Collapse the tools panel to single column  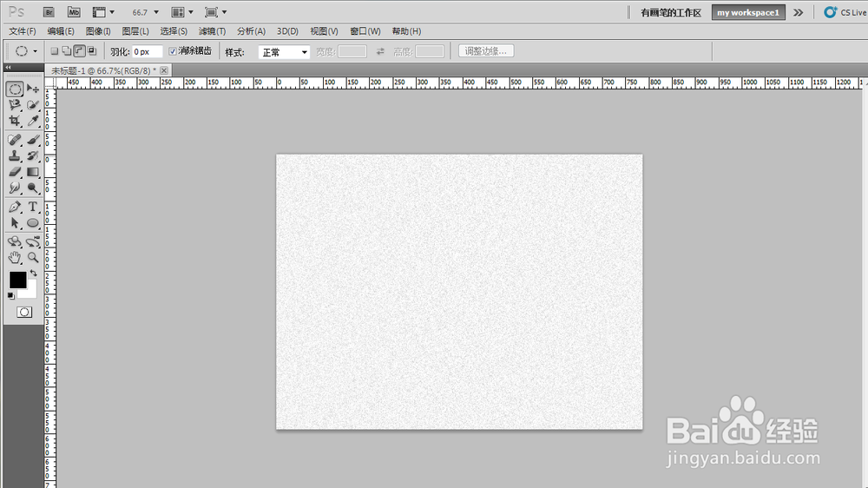click(9, 68)
